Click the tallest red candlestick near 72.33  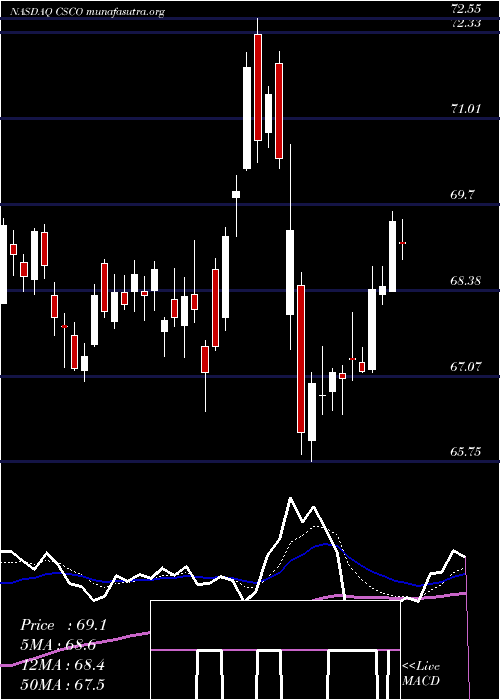coord(258,87)
